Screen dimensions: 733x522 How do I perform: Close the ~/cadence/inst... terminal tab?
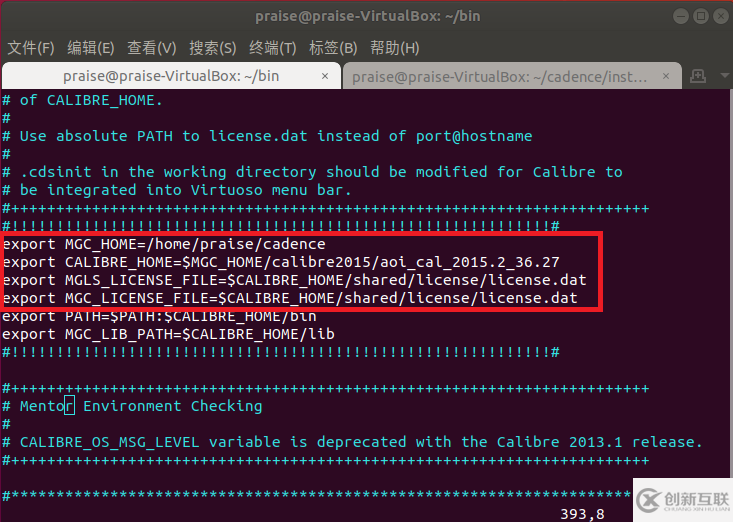click(666, 76)
